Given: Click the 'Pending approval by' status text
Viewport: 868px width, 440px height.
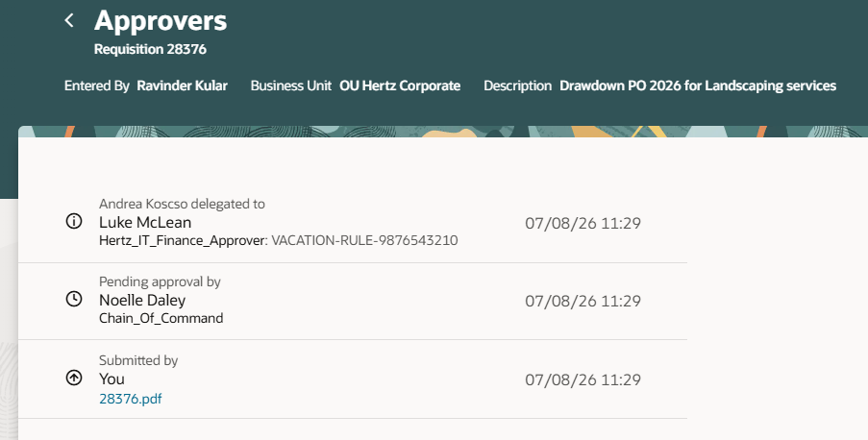Looking at the screenshot, I should [160, 282].
